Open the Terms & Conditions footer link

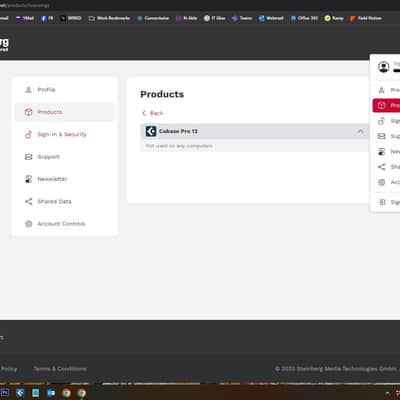coord(60,369)
